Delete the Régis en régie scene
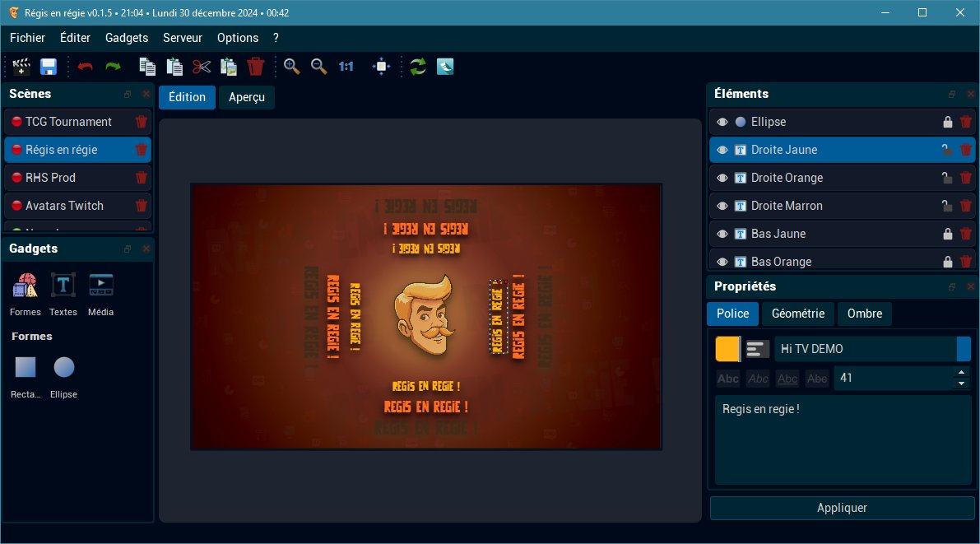This screenshot has height=544, width=980. 142,150
